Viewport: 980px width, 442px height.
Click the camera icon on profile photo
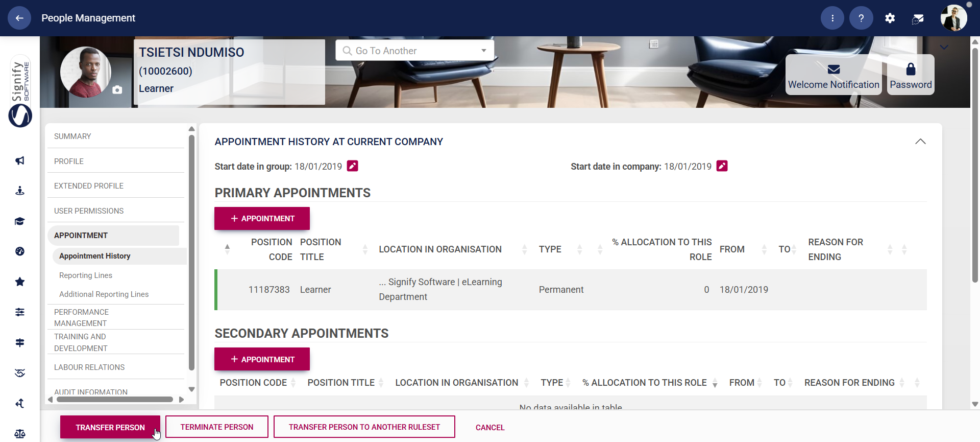pyautogui.click(x=117, y=90)
